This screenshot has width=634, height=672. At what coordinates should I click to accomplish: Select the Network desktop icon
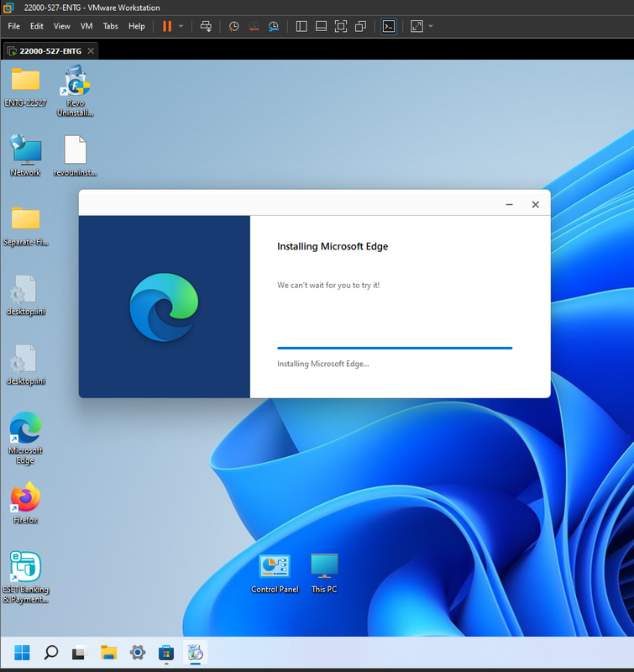tap(26, 155)
